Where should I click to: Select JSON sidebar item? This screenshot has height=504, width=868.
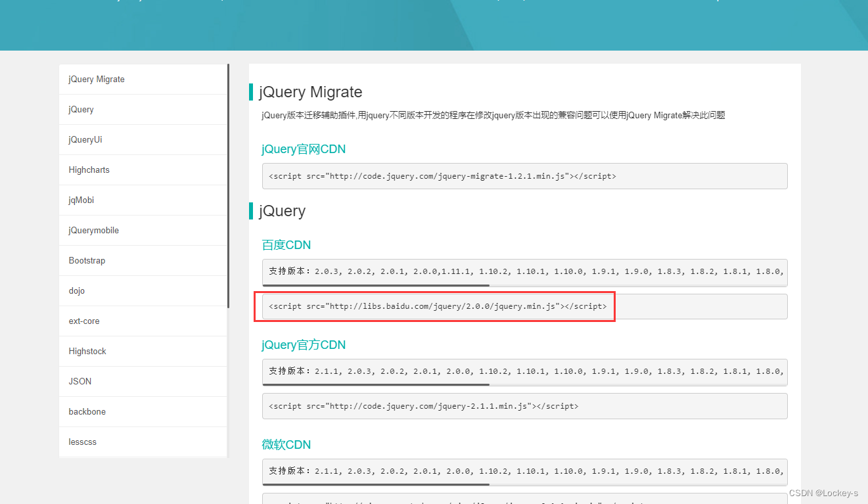click(x=143, y=382)
